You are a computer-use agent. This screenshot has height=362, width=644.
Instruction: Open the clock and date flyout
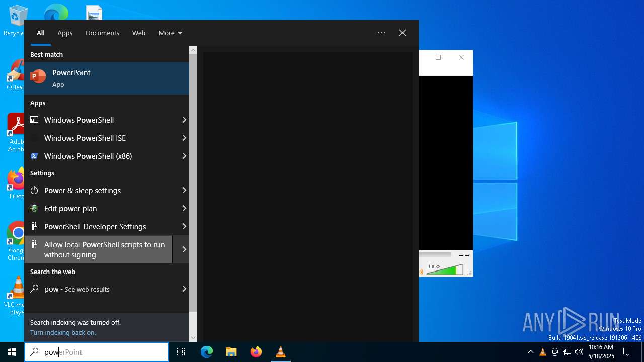pos(601,352)
